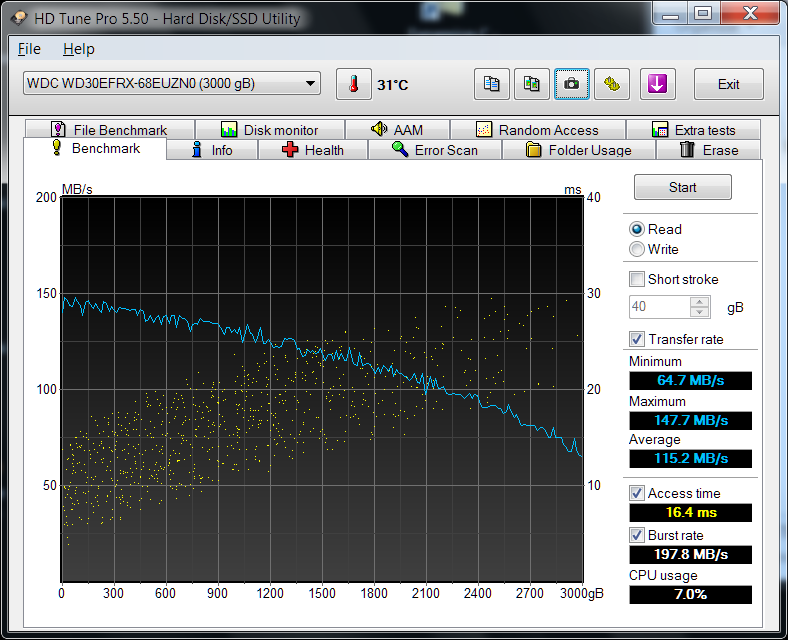The height and width of the screenshot is (640, 788).
Task: Copy results as text to clipboard
Action: 491,84
